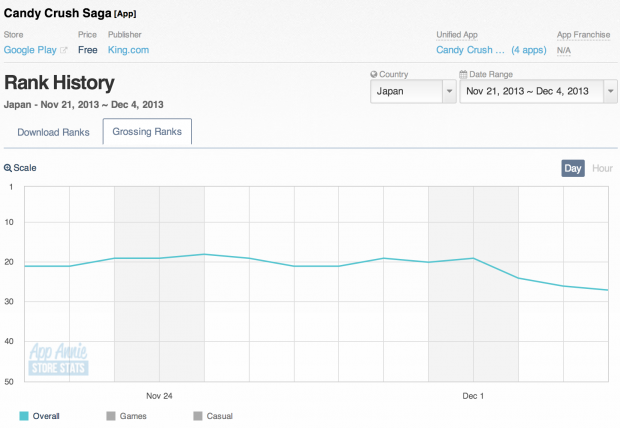620x428 pixels.
Task: Click the chart line peak near Nov 25
Action: click(x=204, y=254)
